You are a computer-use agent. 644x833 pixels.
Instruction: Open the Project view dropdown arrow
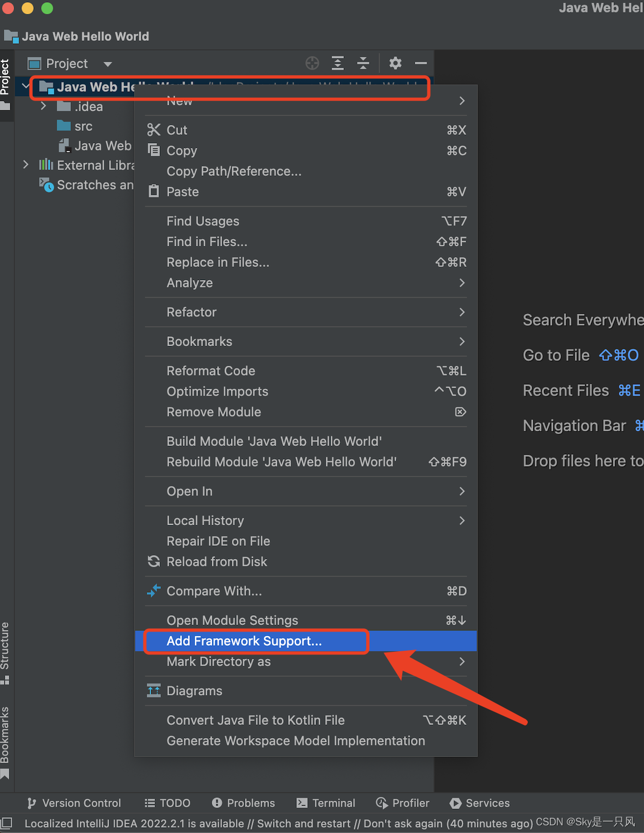tap(108, 64)
